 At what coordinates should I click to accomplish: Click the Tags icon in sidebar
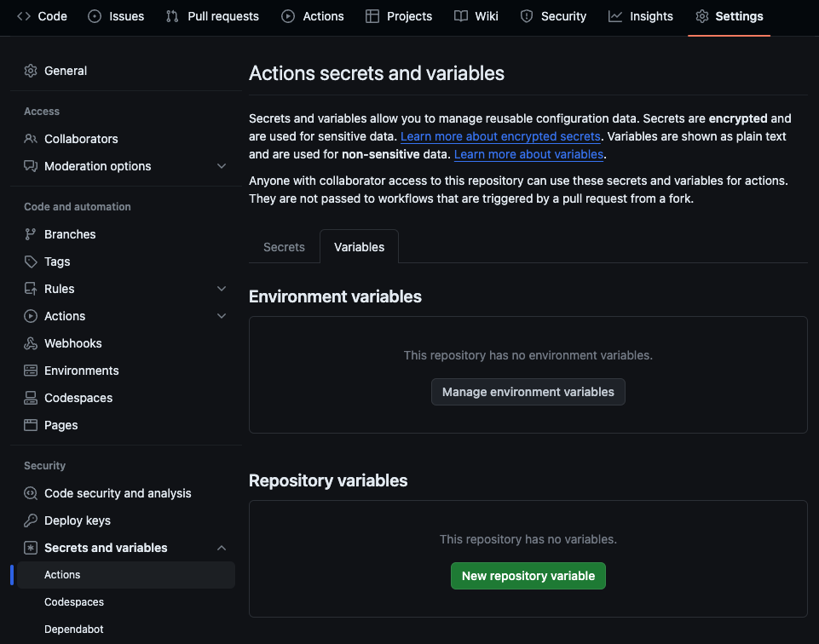[x=31, y=262]
